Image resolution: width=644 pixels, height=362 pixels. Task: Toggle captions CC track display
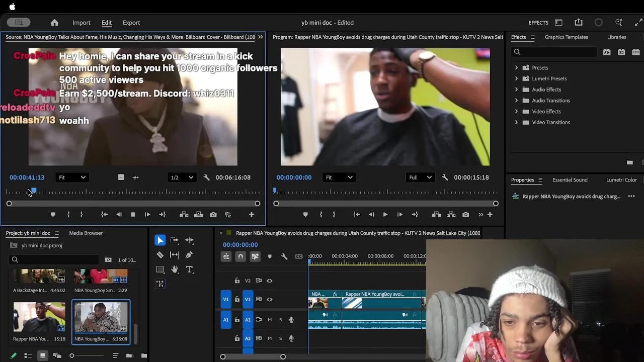pyautogui.click(x=299, y=256)
